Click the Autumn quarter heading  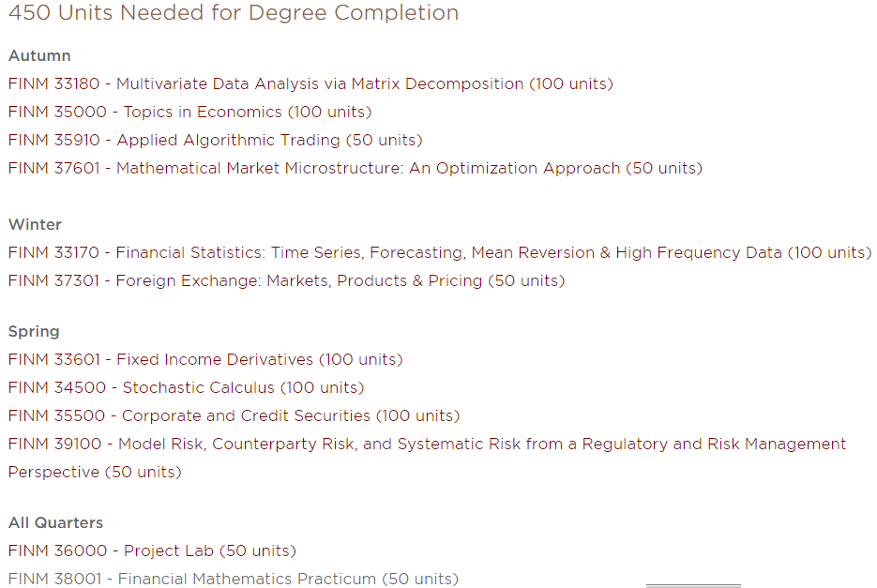click(x=39, y=56)
